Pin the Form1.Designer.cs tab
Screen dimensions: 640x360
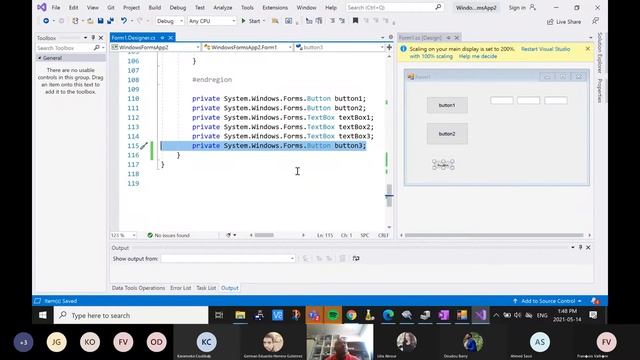point(162,38)
